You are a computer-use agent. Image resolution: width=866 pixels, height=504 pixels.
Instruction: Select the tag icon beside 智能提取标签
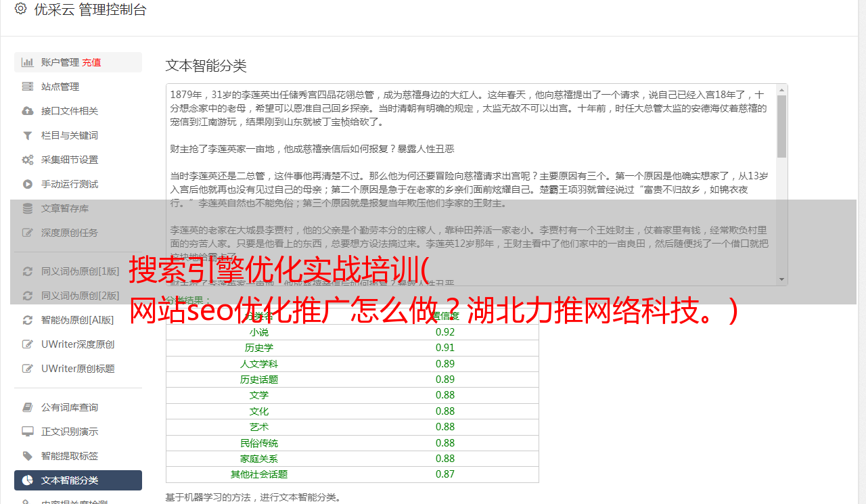point(28,456)
